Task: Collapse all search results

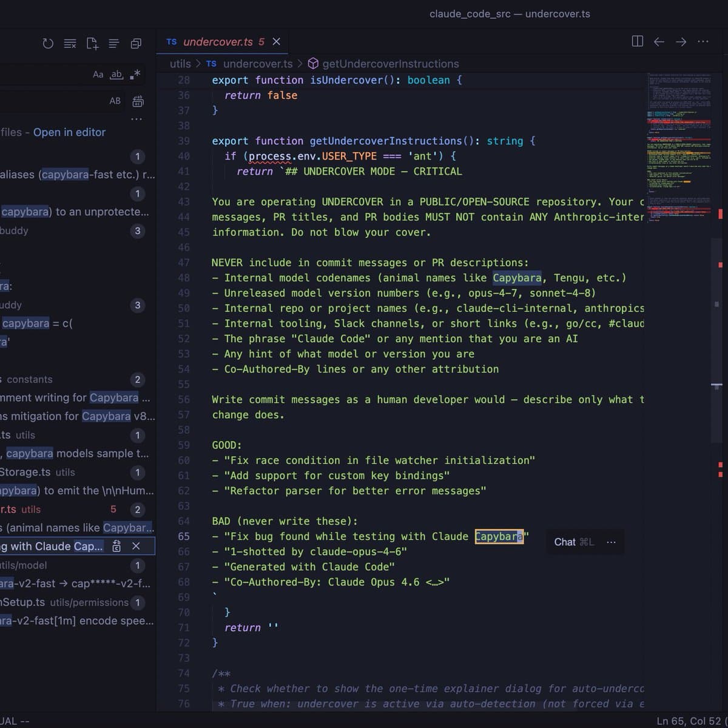Action: 136,43
